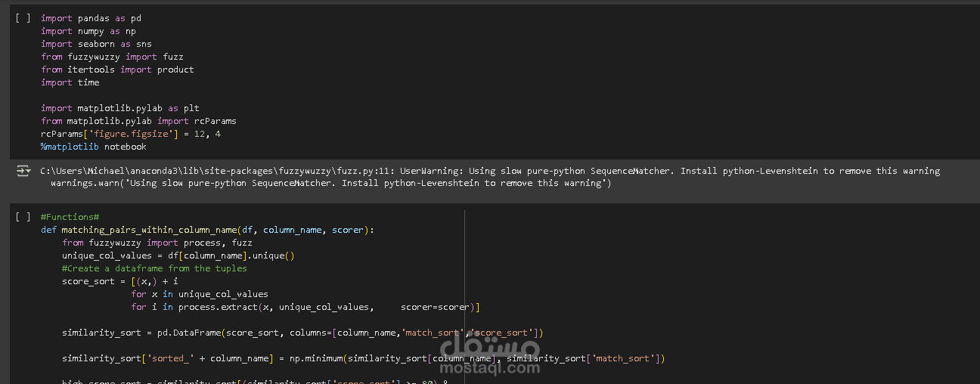
Task: Click the line 'import seaborn as sns'
Action: point(96,44)
